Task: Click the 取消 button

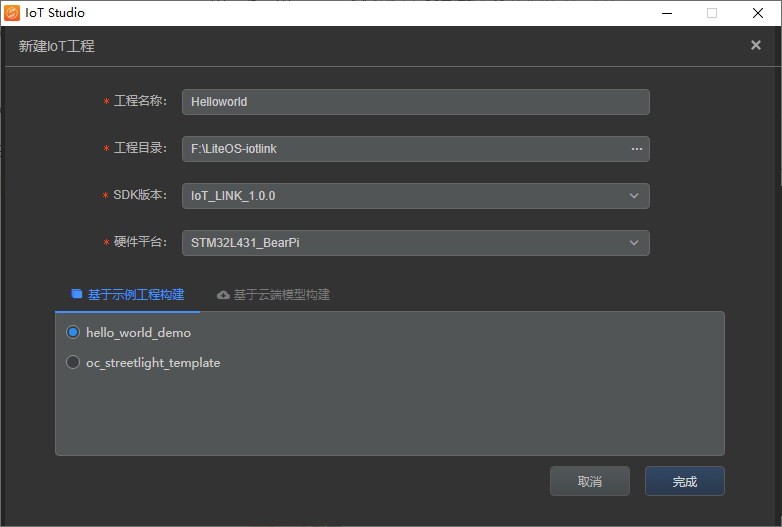Action: pyautogui.click(x=589, y=481)
